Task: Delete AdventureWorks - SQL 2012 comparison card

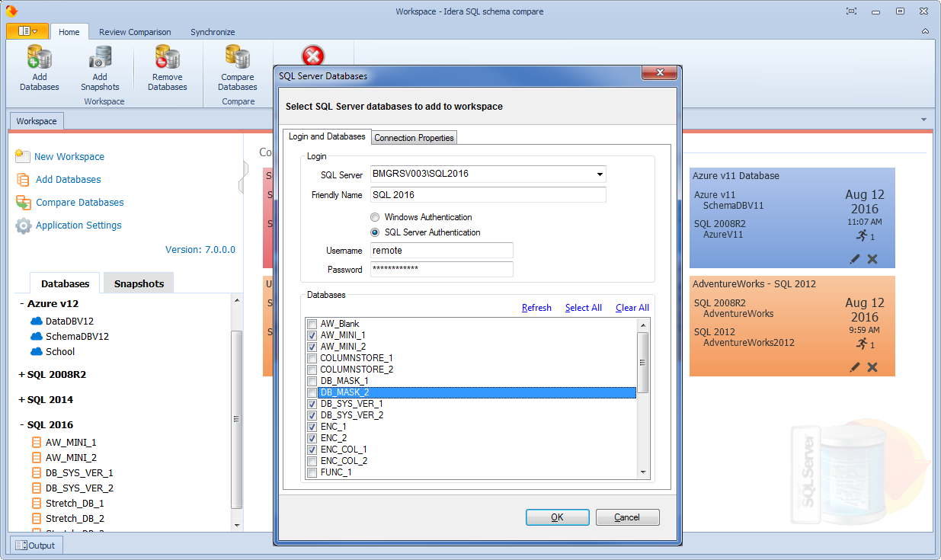Action: pos(872,367)
